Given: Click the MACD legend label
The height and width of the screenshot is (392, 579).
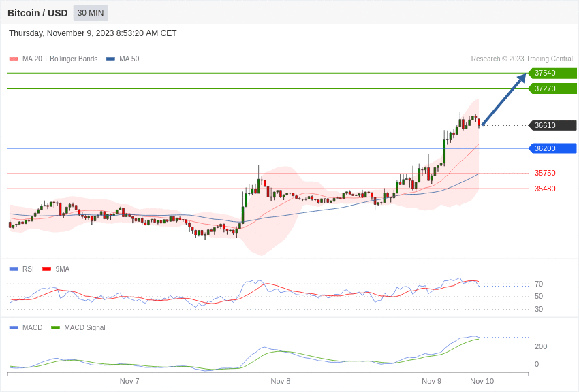Looking at the screenshot, I should tap(33, 327).
